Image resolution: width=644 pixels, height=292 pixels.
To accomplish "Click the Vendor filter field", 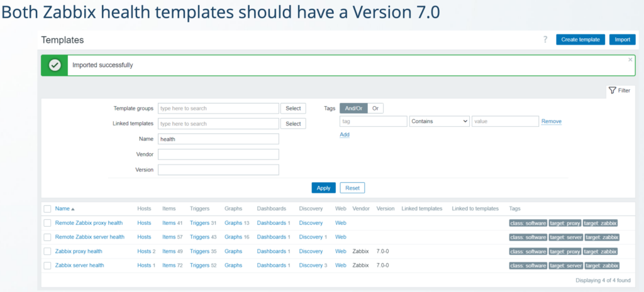I will tap(218, 154).
